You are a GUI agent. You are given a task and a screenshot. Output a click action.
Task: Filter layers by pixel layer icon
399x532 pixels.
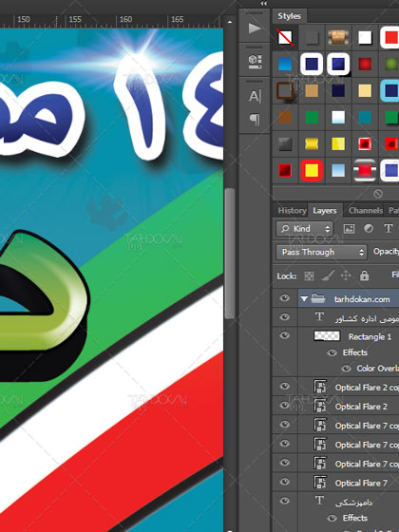coord(349,229)
